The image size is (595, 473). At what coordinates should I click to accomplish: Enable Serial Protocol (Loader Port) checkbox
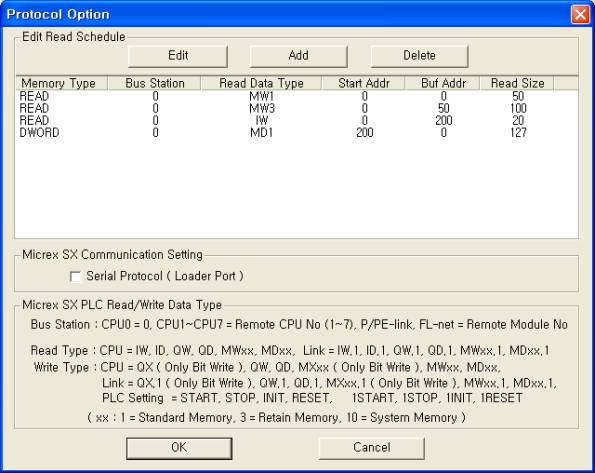(x=76, y=276)
